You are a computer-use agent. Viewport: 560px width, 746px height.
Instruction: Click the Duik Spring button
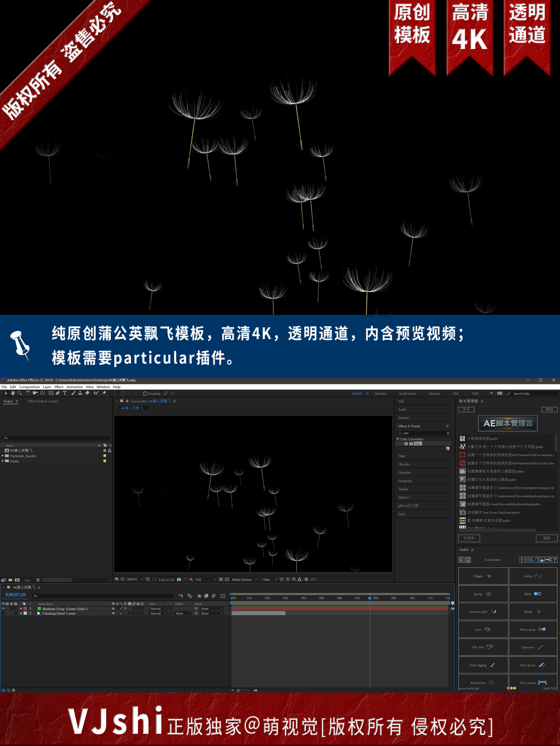(483, 594)
